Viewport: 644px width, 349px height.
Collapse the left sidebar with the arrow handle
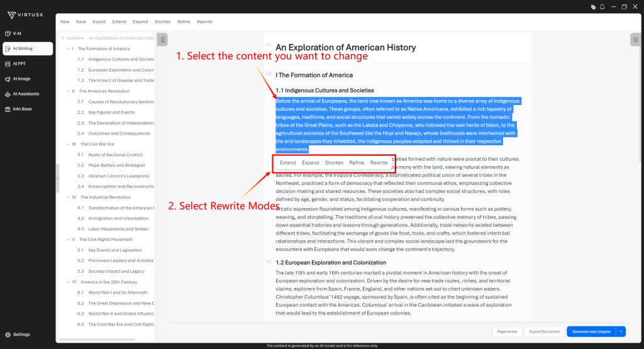pos(57,178)
